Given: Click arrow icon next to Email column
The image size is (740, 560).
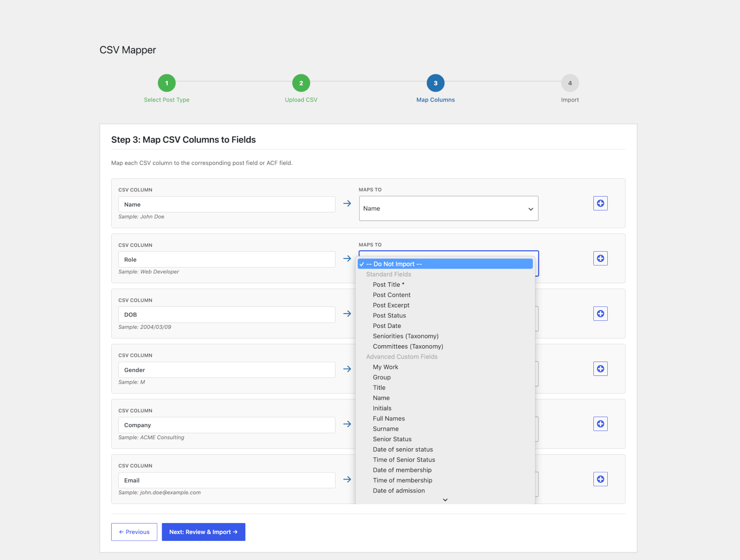Looking at the screenshot, I should pyautogui.click(x=347, y=479).
